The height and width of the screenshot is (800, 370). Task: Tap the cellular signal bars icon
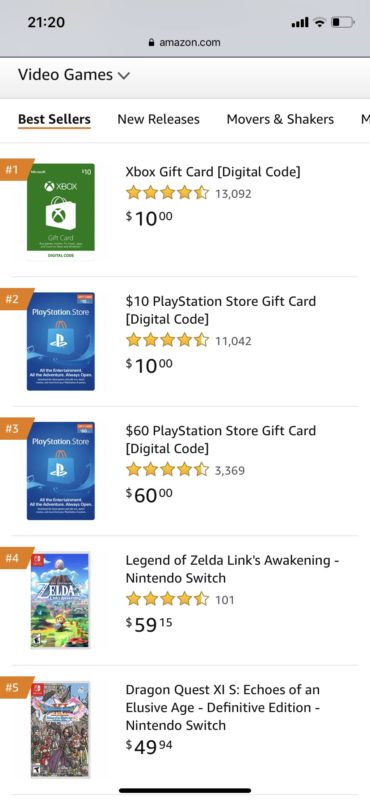coord(301,23)
